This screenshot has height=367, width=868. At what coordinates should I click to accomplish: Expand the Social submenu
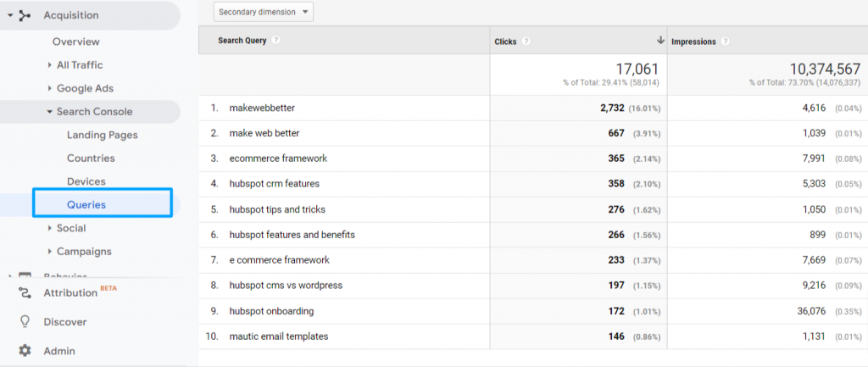tap(50, 228)
